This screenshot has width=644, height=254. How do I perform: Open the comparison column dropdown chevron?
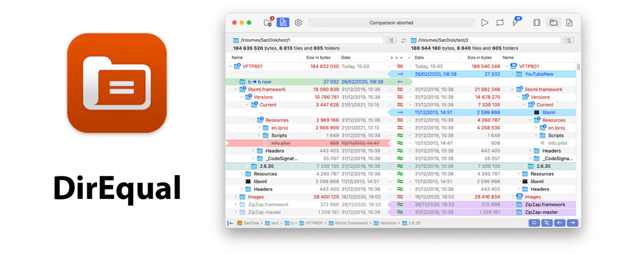pos(409,58)
